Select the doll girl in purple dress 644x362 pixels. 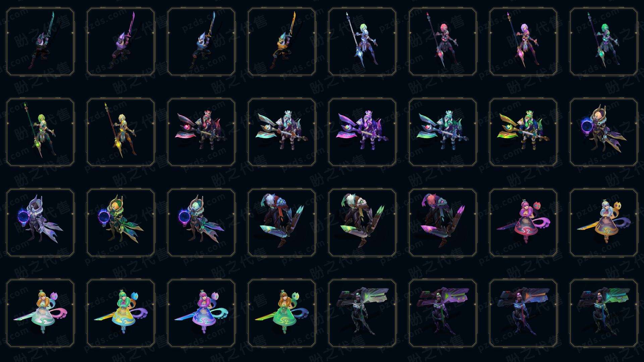point(201,313)
